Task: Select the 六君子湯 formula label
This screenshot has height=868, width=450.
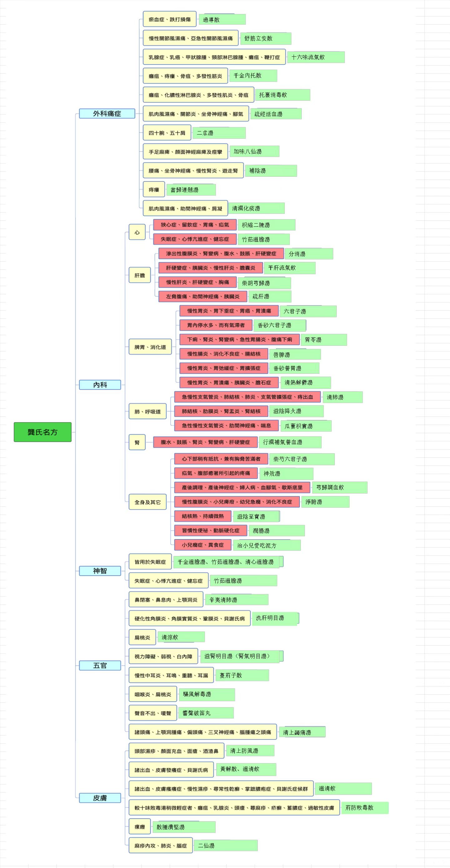Action: click(308, 312)
